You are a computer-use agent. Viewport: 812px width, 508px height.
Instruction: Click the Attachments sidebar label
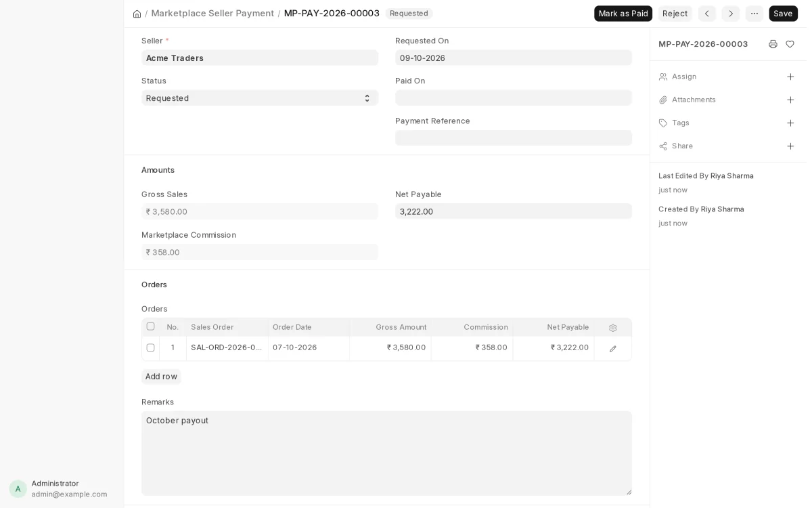694,100
